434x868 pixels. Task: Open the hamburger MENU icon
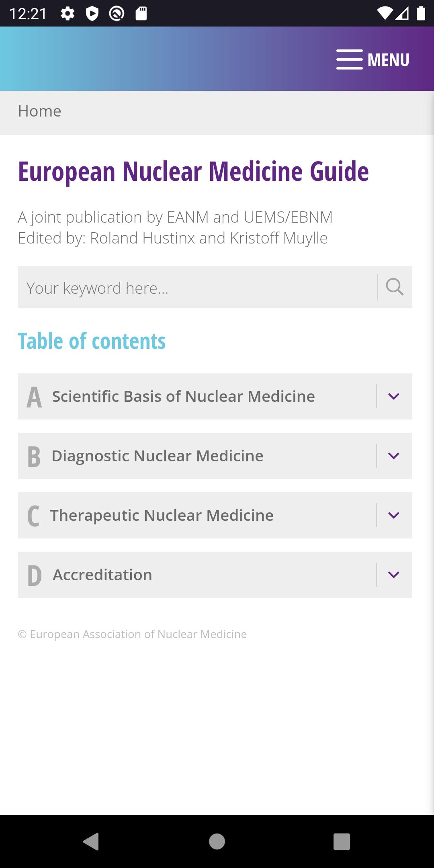click(350, 59)
